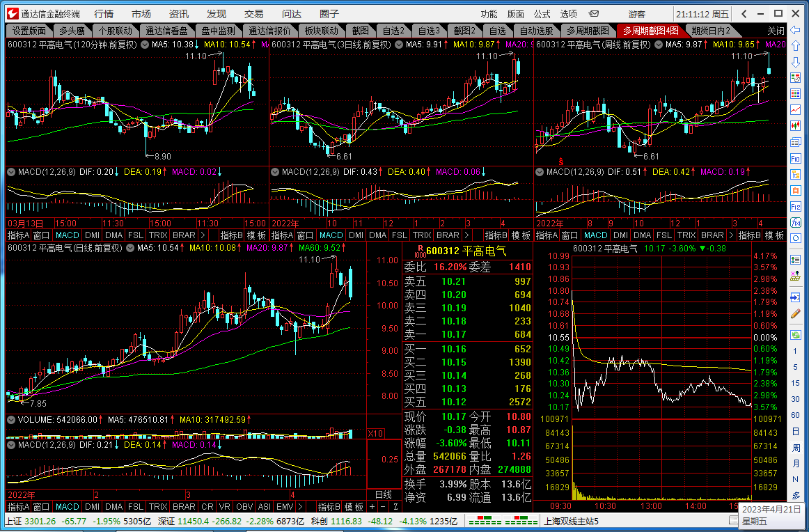Click 模板 button on daily chart toolbar
The height and width of the screenshot is (532, 809).
[354, 507]
